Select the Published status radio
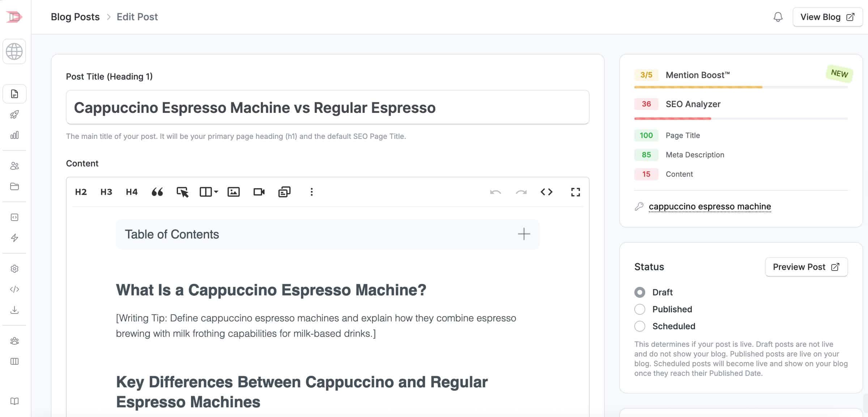The width and height of the screenshot is (868, 417). click(640, 309)
